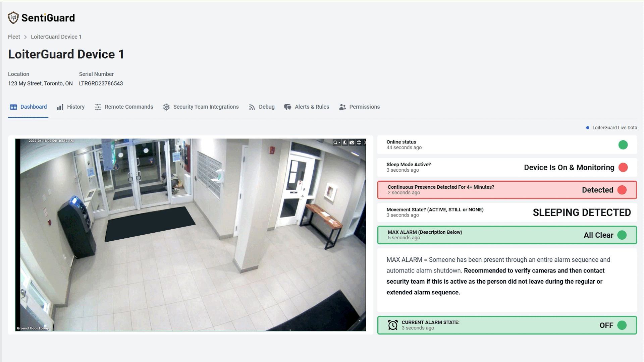Click LoiterGuard Device 1 breadcrumb
This screenshot has height=362, width=644.
coord(56,37)
